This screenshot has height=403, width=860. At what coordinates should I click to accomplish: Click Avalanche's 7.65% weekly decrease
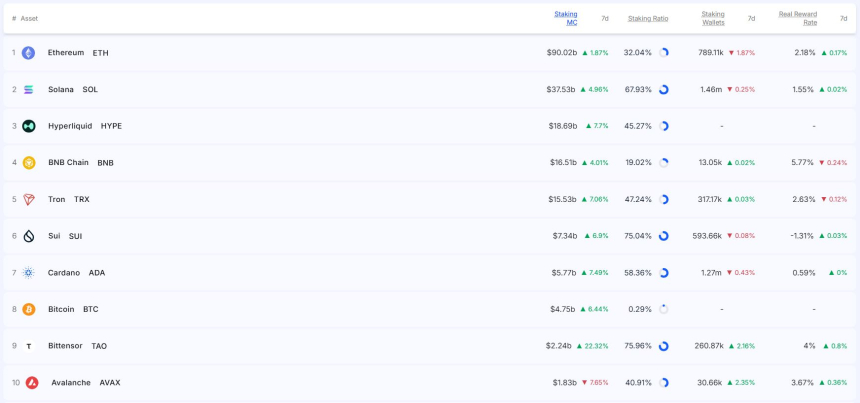[x=595, y=383]
